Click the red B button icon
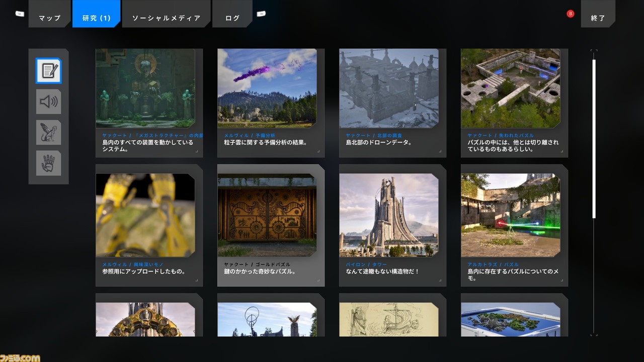Viewport: 644px width, 362px height. pyautogui.click(x=570, y=14)
